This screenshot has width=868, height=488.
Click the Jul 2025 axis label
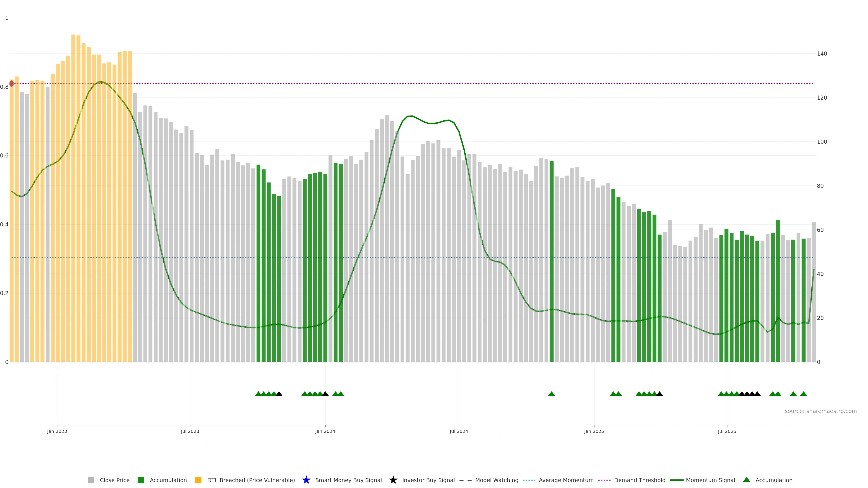tap(727, 431)
